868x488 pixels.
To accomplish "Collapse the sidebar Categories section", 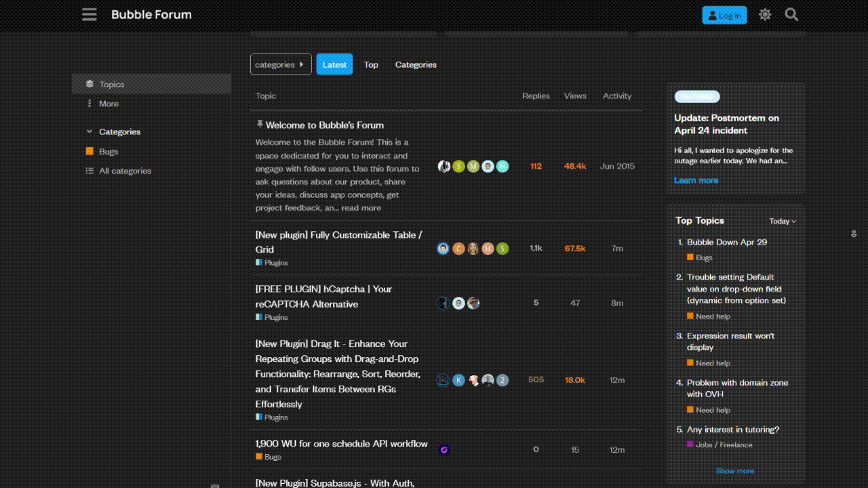I will point(113,131).
